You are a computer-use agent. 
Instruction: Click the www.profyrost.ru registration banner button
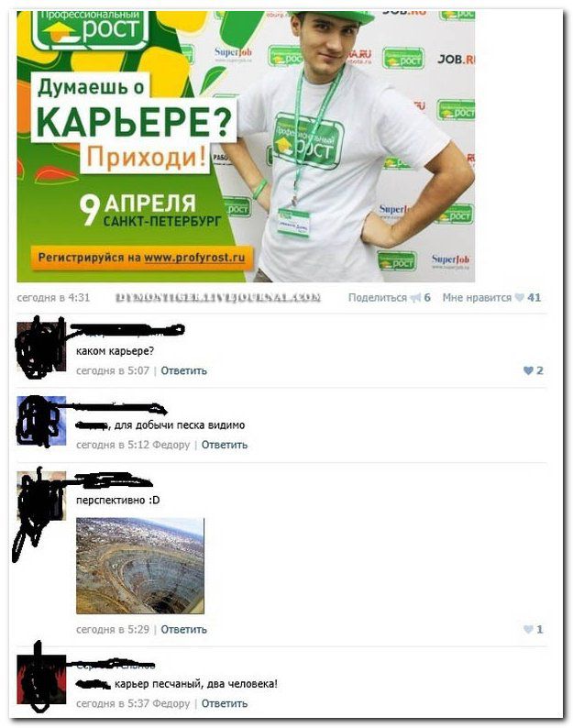tap(142, 258)
